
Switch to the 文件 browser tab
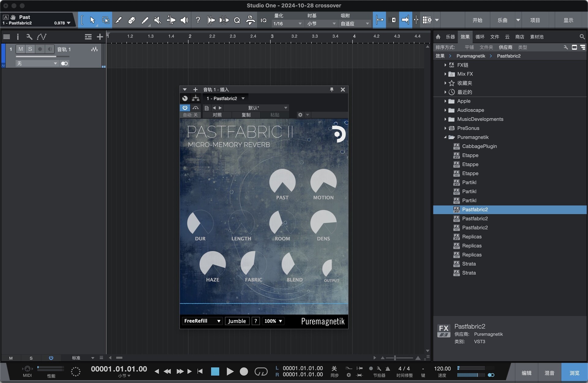tap(495, 37)
